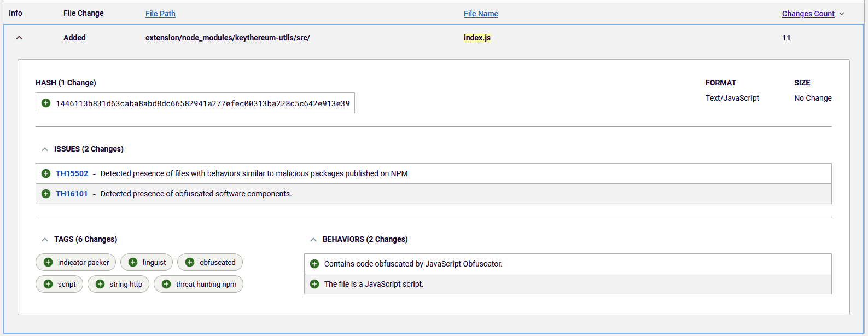The width and height of the screenshot is (868, 336).
Task: Select the threat-hunting-npm tag label
Action: pyautogui.click(x=206, y=284)
